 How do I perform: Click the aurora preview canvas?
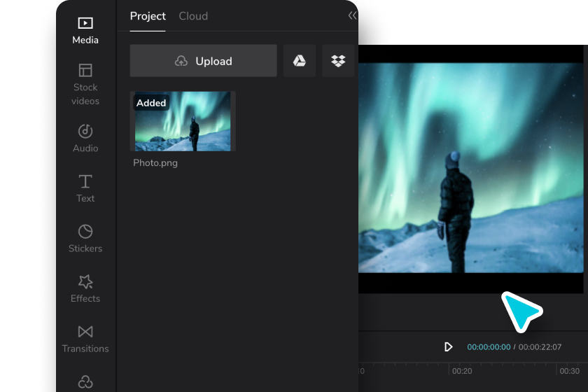tap(470, 168)
